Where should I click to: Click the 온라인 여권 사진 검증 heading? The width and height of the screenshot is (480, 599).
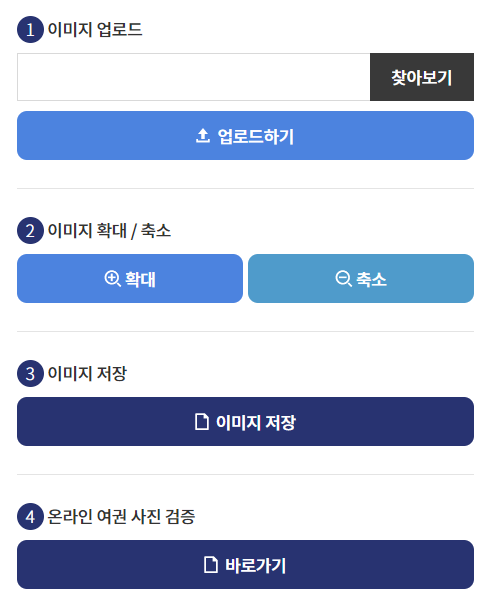pos(121,516)
